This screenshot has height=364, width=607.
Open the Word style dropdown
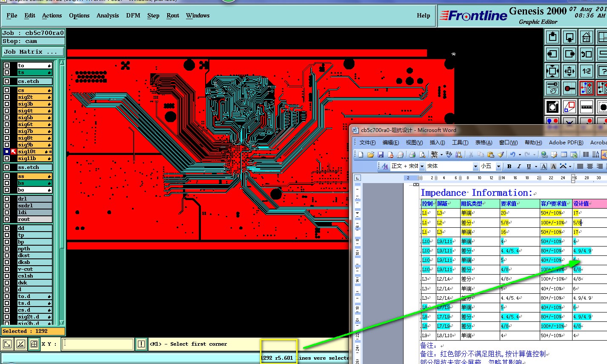point(422,166)
